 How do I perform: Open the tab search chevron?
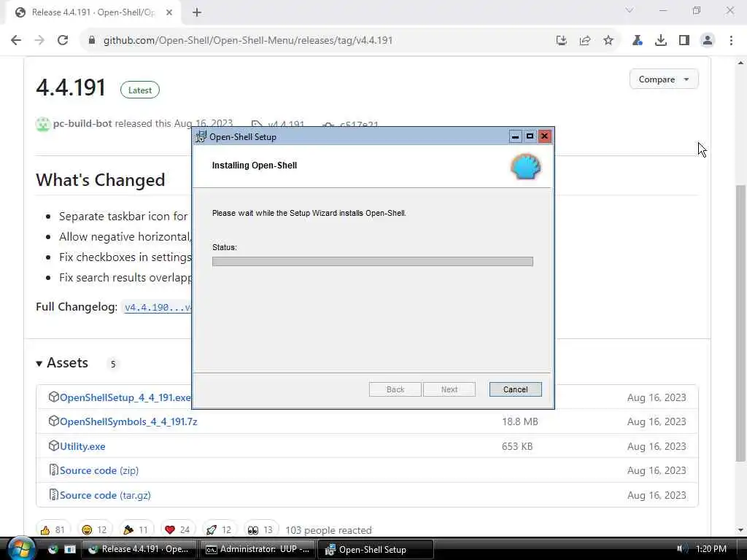[x=630, y=10]
